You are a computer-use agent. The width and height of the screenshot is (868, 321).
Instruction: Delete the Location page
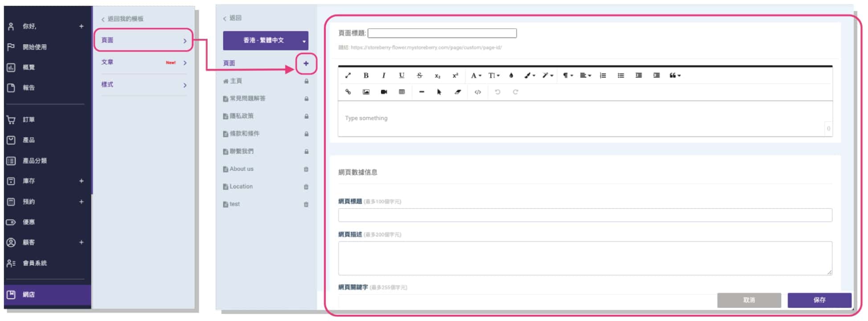[306, 187]
